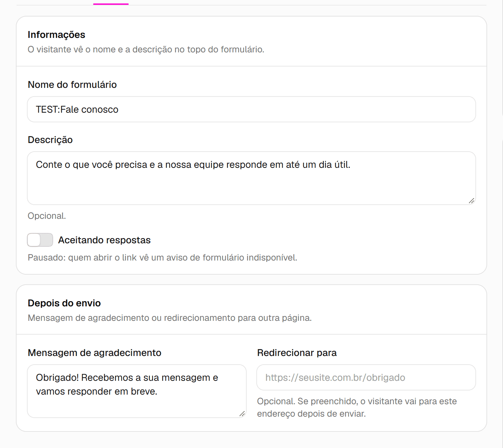Click the Redirecionar para label
The height and width of the screenshot is (448, 503).
(x=297, y=353)
